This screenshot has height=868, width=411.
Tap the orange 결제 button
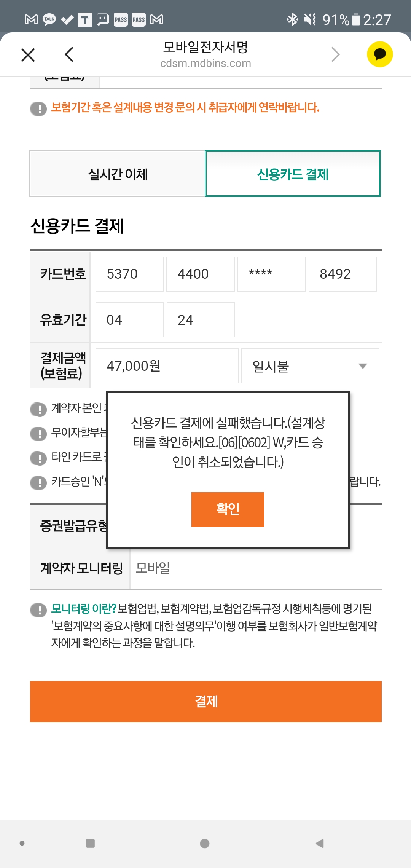click(205, 701)
